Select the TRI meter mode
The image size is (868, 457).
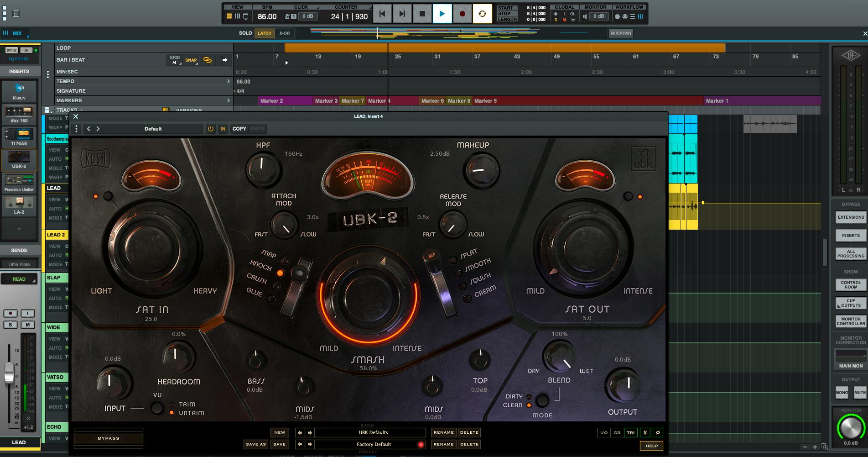tap(630, 432)
